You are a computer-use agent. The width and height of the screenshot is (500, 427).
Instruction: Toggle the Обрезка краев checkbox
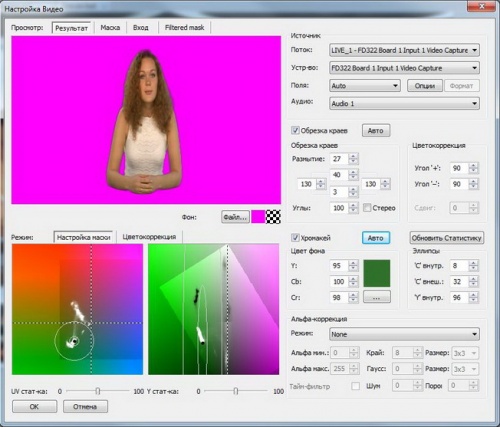coord(295,130)
